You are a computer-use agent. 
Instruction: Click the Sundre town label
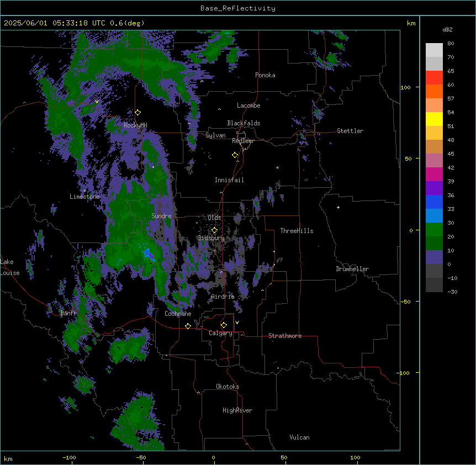(161, 216)
